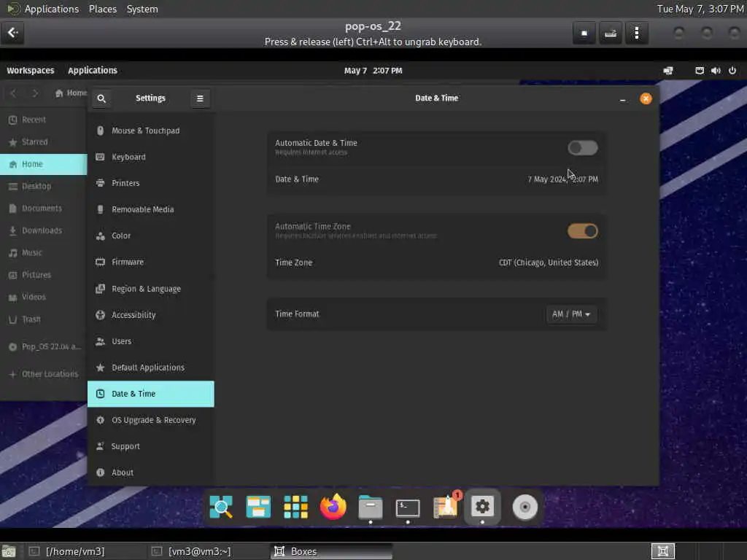
Task: Select Music in Files sidebar
Action: point(44,253)
